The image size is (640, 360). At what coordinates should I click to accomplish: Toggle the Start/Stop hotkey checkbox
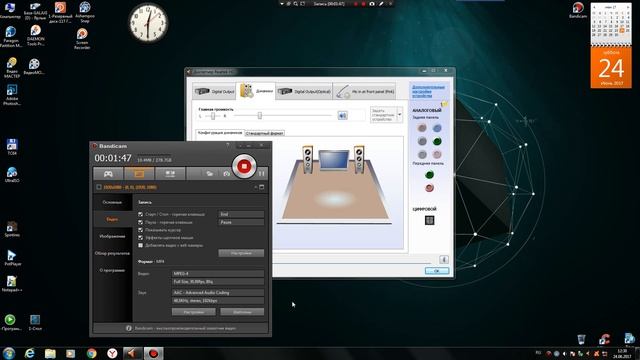pyautogui.click(x=140, y=214)
